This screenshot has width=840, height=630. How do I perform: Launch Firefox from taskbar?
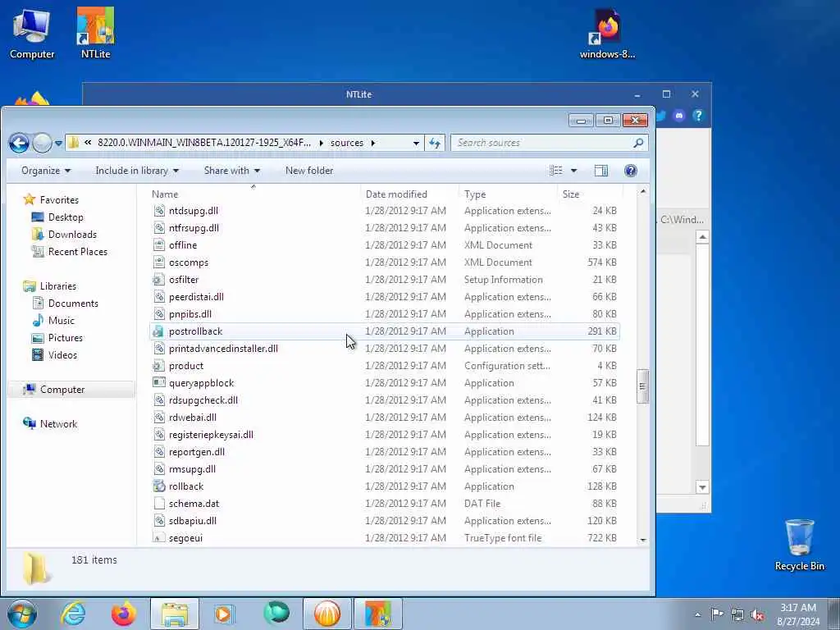click(x=123, y=614)
